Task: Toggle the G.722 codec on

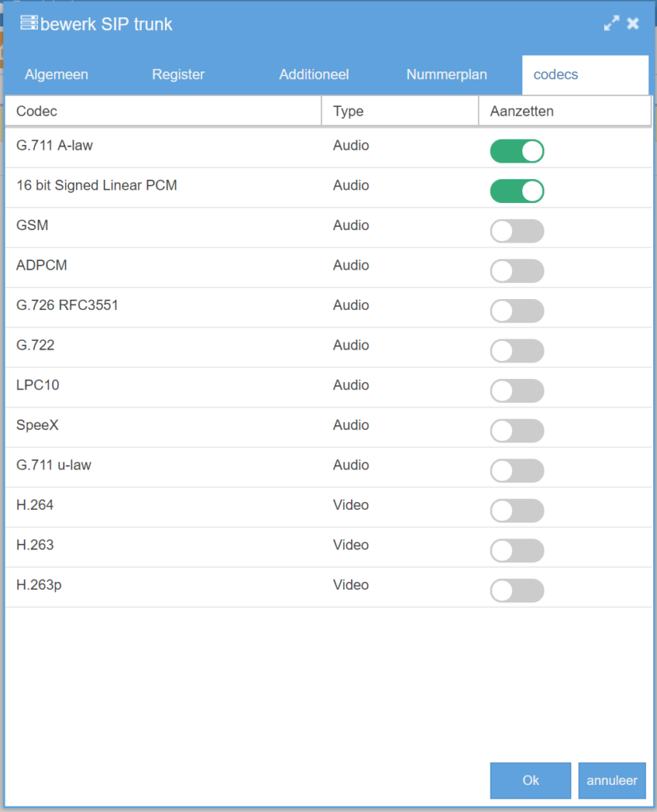Action: point(517,351)
